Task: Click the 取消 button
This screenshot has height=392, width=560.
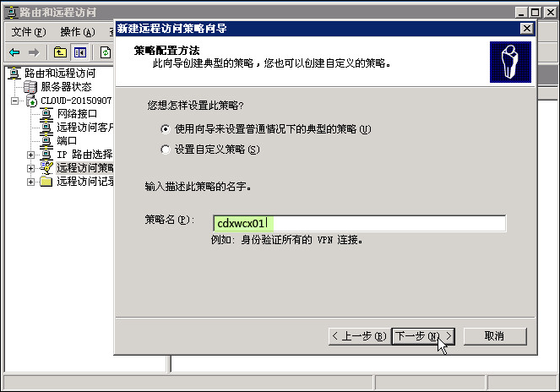Action: click(x=495, y=336)
